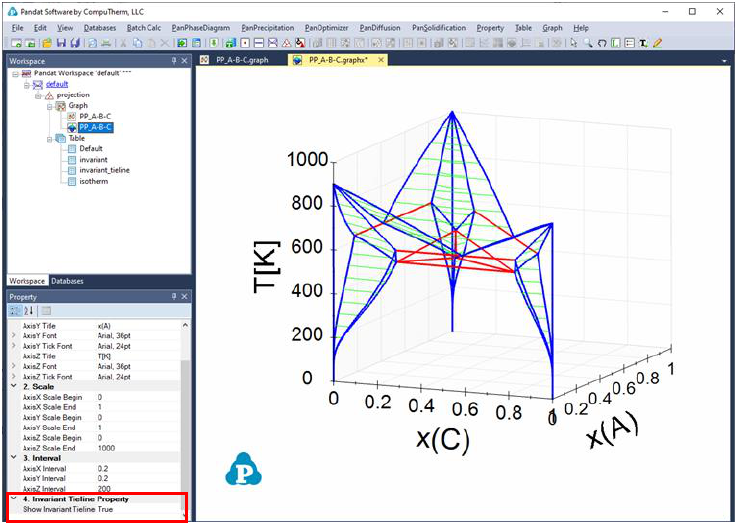Image resolution: width=736 pixels, height=523 pixels.
Task: Select the highlighted PP_A-B-C 3D graph item
Action: [95, 127]
